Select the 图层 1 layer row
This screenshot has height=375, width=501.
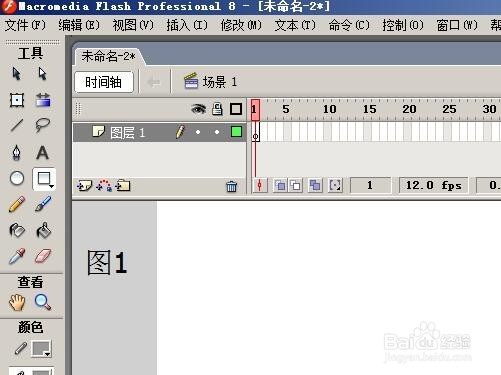click(159, 132)
